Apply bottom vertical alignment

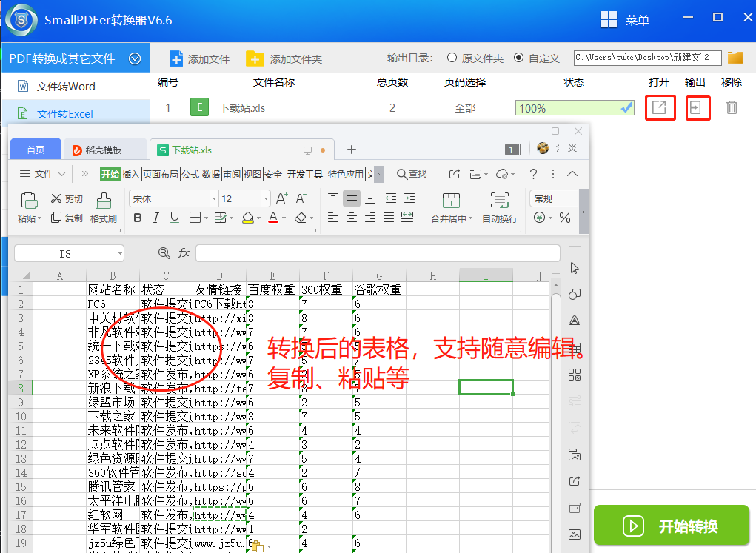tap(369, 198)
